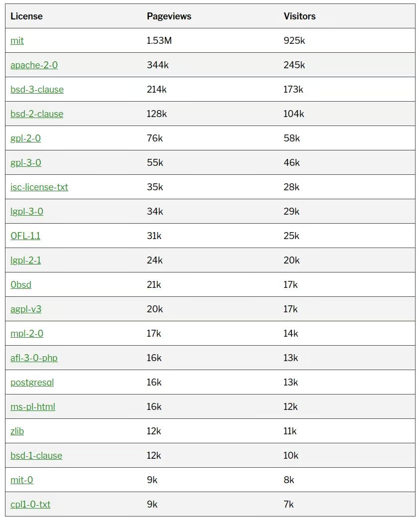The width and height of the screenshot is (420, 521).
Task: Open the mpl-2-0 license link
Action: coord(26,334)
